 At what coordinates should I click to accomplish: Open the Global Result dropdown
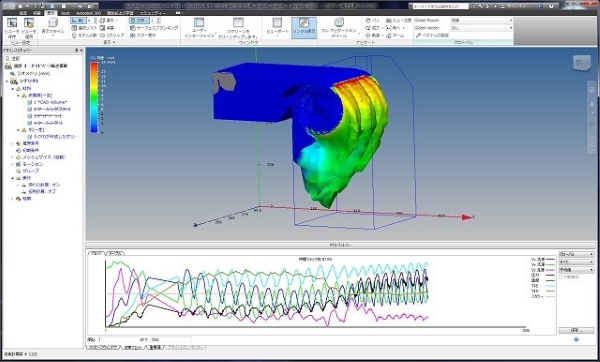coord(482,20)
